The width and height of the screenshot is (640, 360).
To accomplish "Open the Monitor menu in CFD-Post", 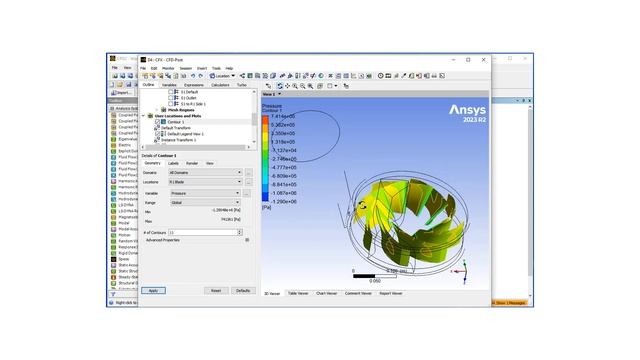I will pos(168,69).
